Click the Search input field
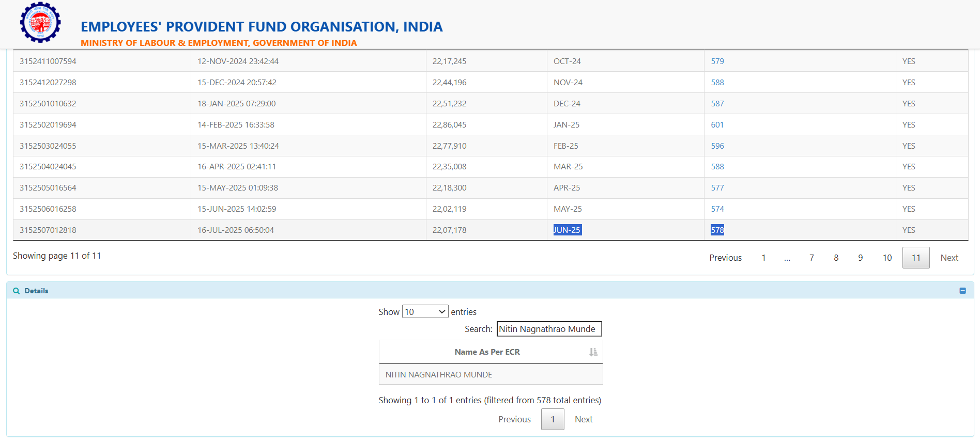 549,329
